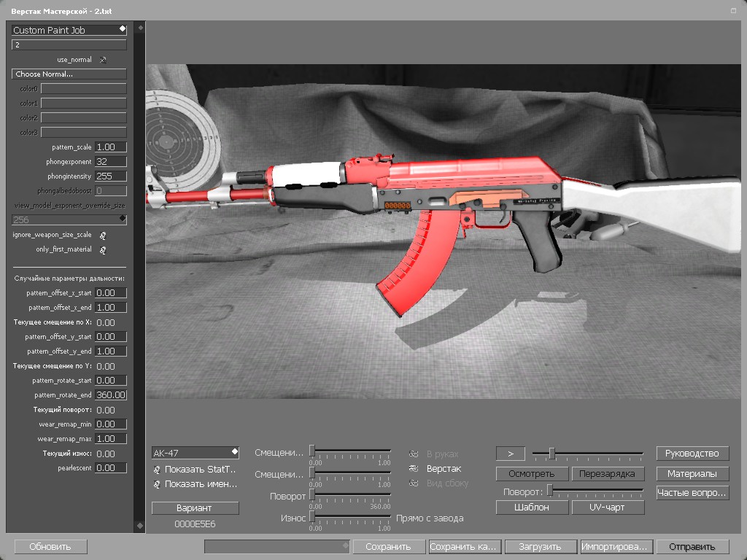Click pattern_rotate_start field
Screen dimensions: 747x560
[x=111, y=381]
